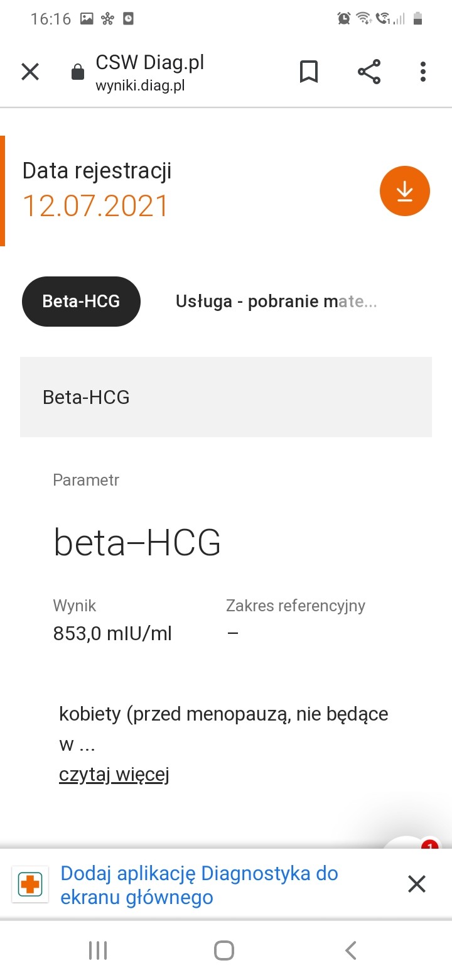Tap the site security lock icon
The image size is (452, 980).
click(78, 72)
